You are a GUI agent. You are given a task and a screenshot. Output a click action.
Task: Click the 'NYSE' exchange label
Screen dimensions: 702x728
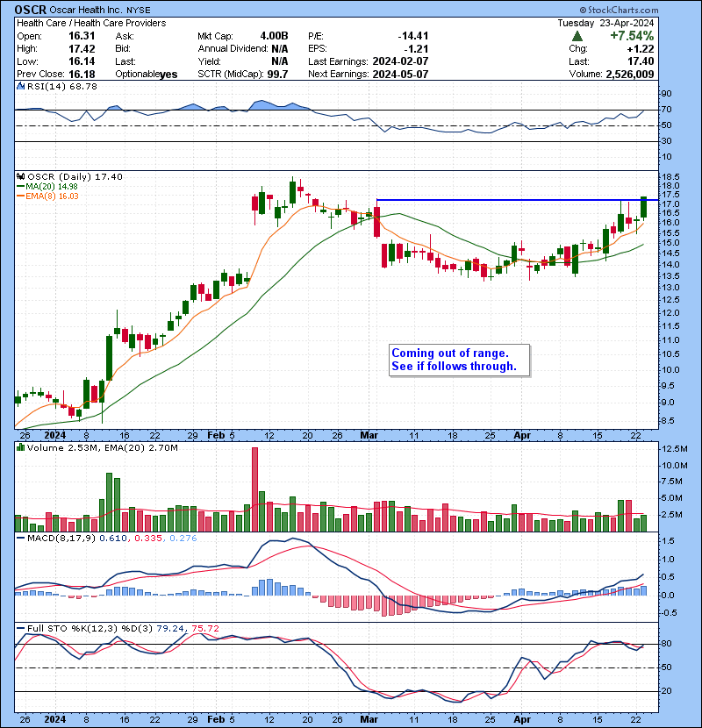point(138,11)
